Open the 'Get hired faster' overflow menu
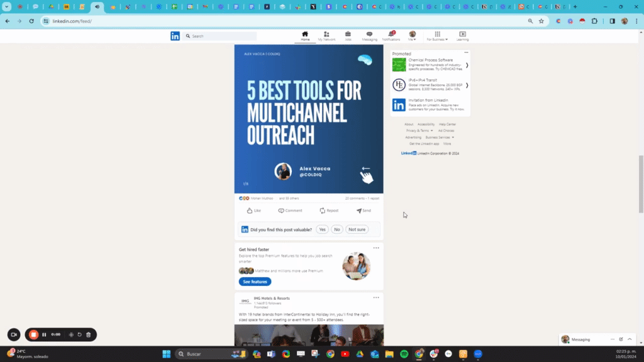644x362 pixels. (376, 248)
